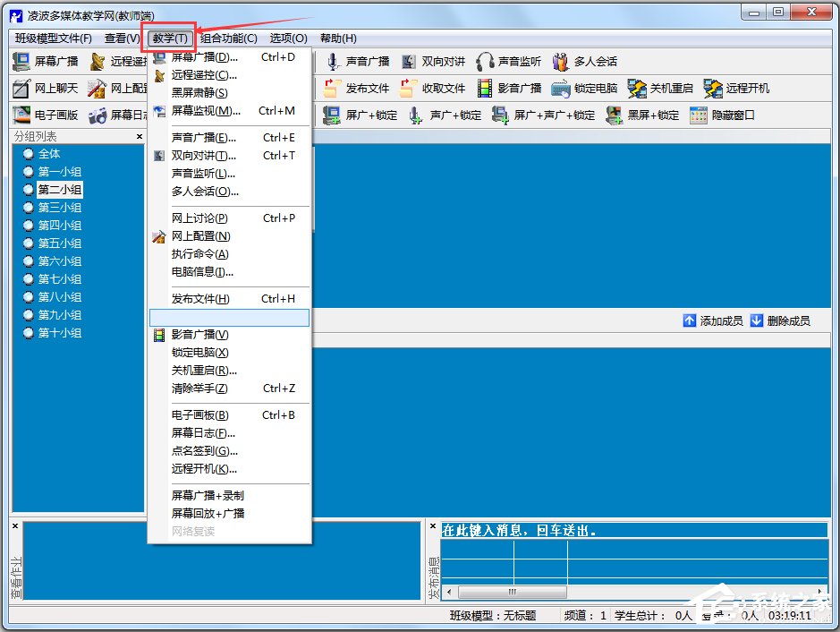The image size is (840, 632).
Task: Choose 声音广播(E)... in the menu
Action: [x=229, y=138]
